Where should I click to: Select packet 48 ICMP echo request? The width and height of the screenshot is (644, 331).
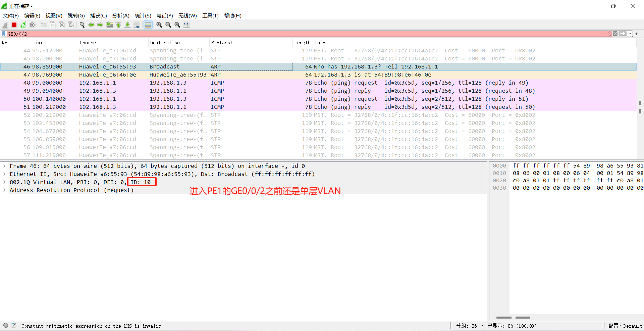pyautogui.click(x=318, y=83)
